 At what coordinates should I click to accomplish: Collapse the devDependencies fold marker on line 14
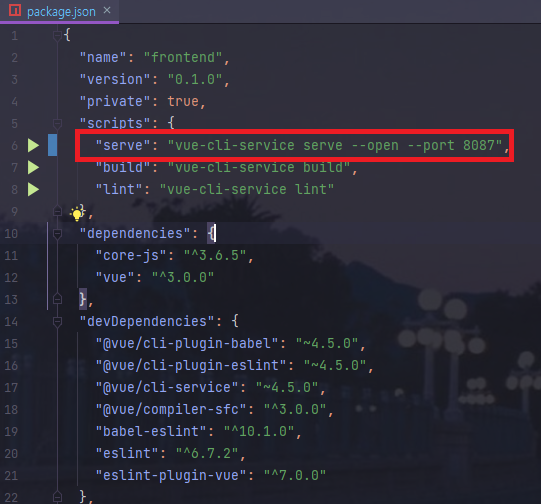point(57,322)
